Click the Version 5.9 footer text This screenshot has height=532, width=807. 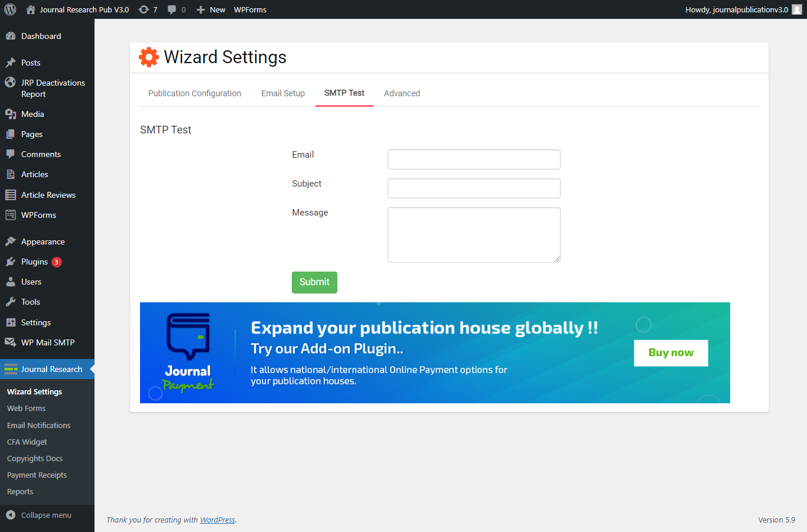[x=776, y=520]
